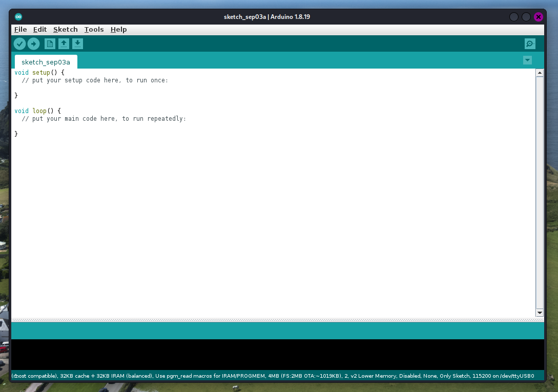Upload the sketch with the arrow icon
The height and width of the screenshot is (392, 558).
[34, 44]
